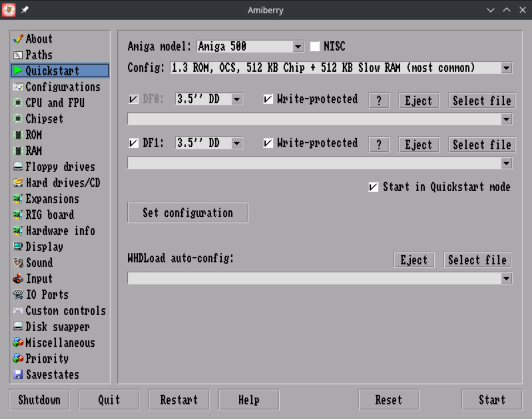Image resolution: width=532 pixels, height=419 pixels.
Task: Click the Priority colored blocks icon
Action: click(18, 358)
